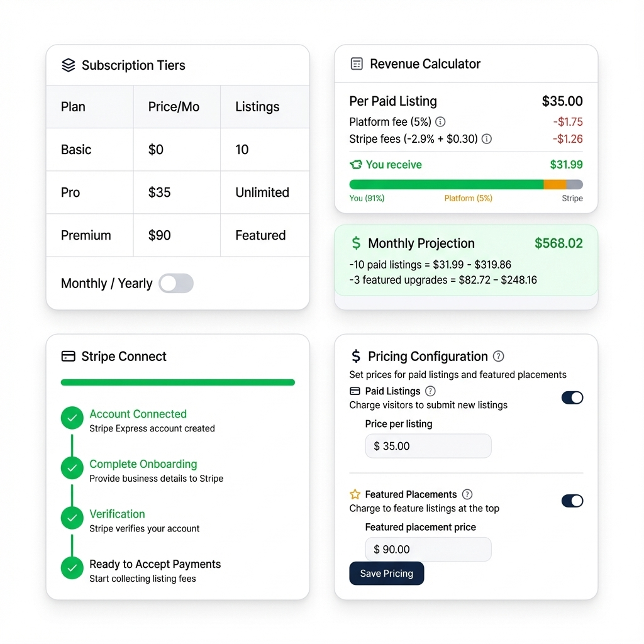The height and width of the screenshot is (644, 644).
Task: Click the Complete Onboarding step link
Action: (x=143, y=464)
